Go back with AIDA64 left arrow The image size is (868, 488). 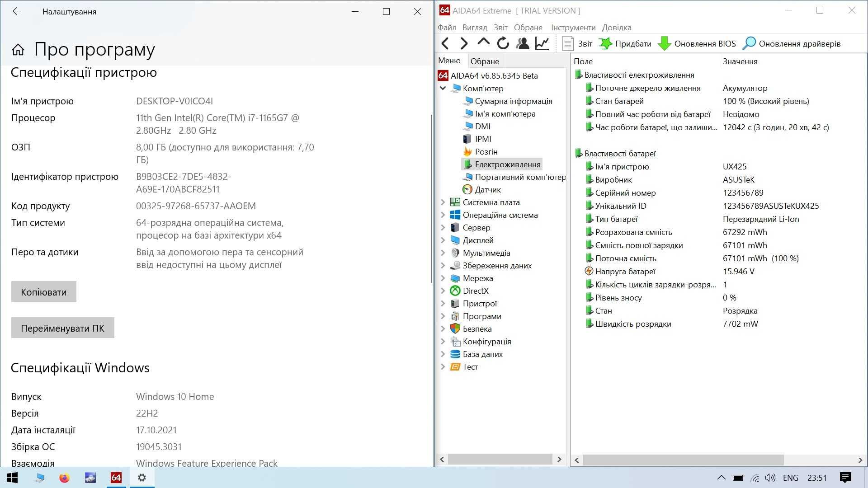445,43
